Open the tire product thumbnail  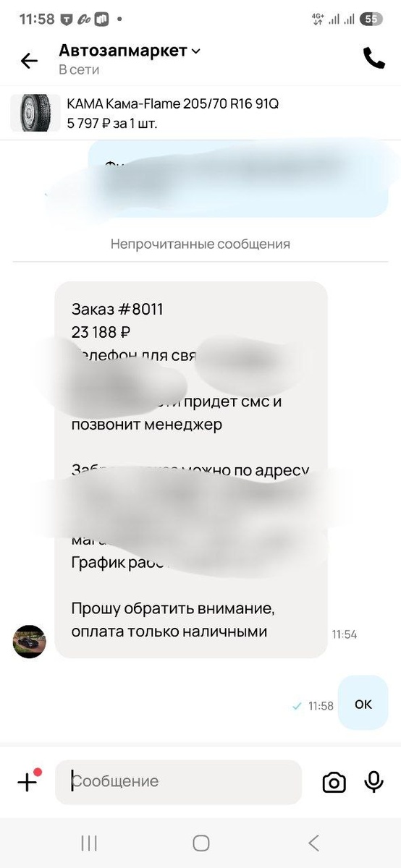(35, 114)
